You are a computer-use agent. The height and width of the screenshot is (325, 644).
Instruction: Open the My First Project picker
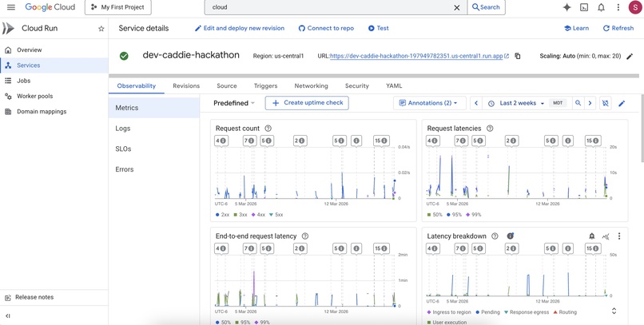click(x=118, y=7)
